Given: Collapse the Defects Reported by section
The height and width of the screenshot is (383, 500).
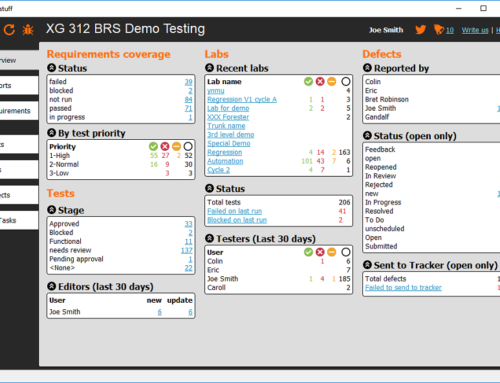Looking at the screenshot, I should tap(367, 68).
